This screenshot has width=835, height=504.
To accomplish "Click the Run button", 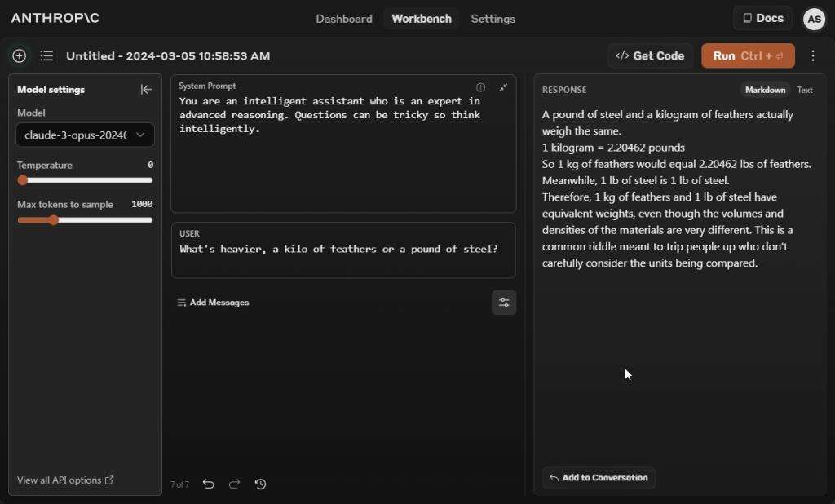I will pos(747,55).
